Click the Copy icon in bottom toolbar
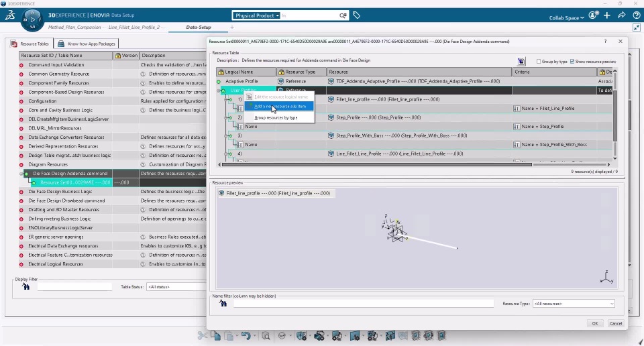Viewport: 644px width, 346px height. pyautogui.click(x=215, y=336)
